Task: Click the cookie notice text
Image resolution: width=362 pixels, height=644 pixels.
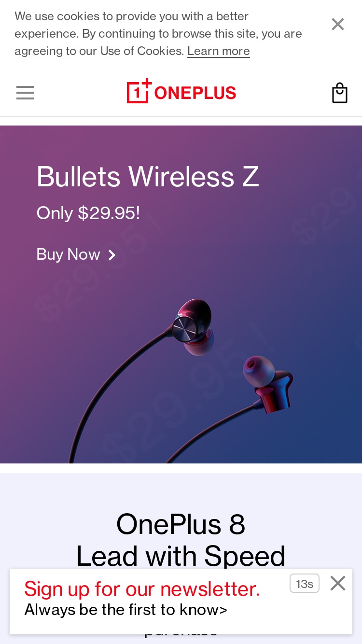Action: pos(158,34)
